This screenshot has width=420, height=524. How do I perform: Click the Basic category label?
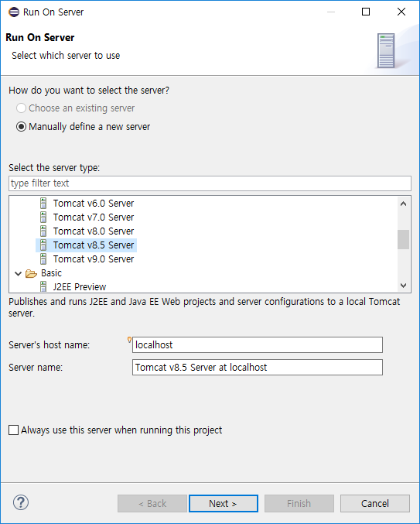click(x=51, y=273)
